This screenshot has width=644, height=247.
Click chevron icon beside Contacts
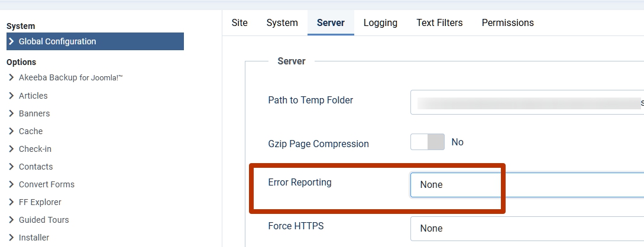(x=11, y=166)
